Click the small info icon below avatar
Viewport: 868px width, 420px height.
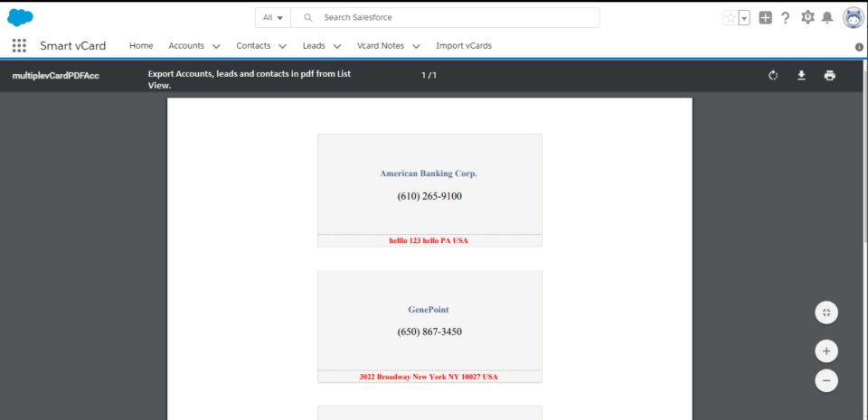click(859, 48)
